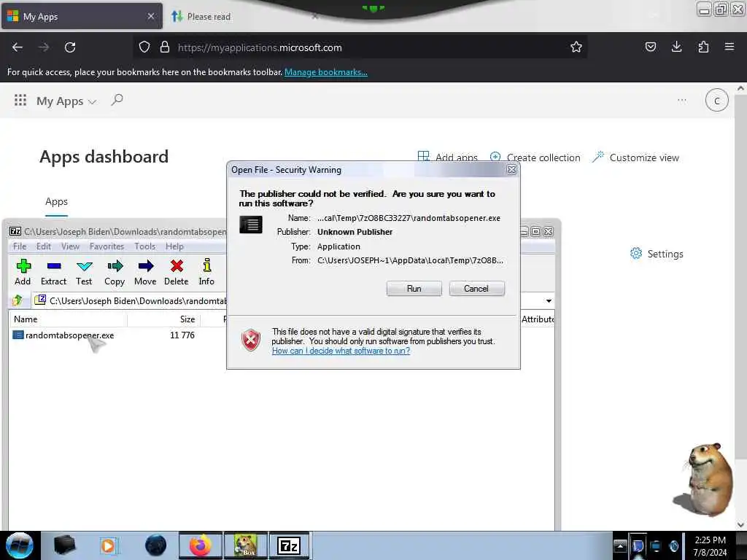Click the hamster Bonzi taskbar button
Image resolution: width=747 pixels, height=560 pixels.
(246, 545)
